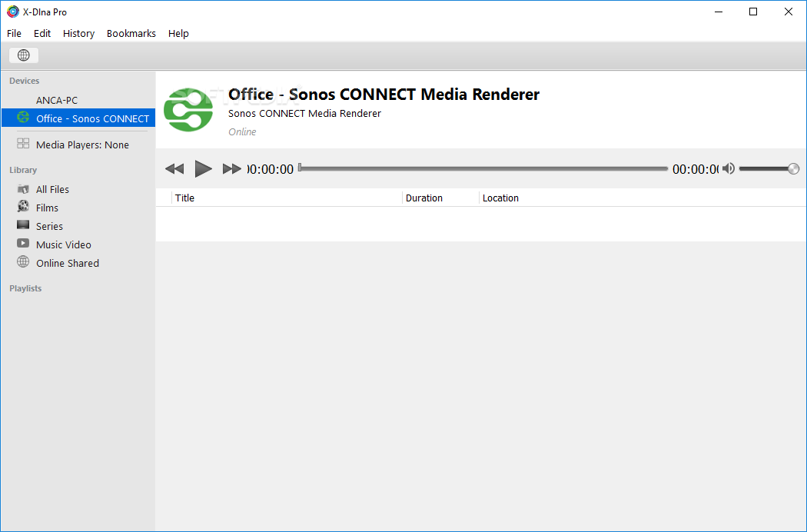
Task: Click the rewind button
Action: [x=174, y=169]
